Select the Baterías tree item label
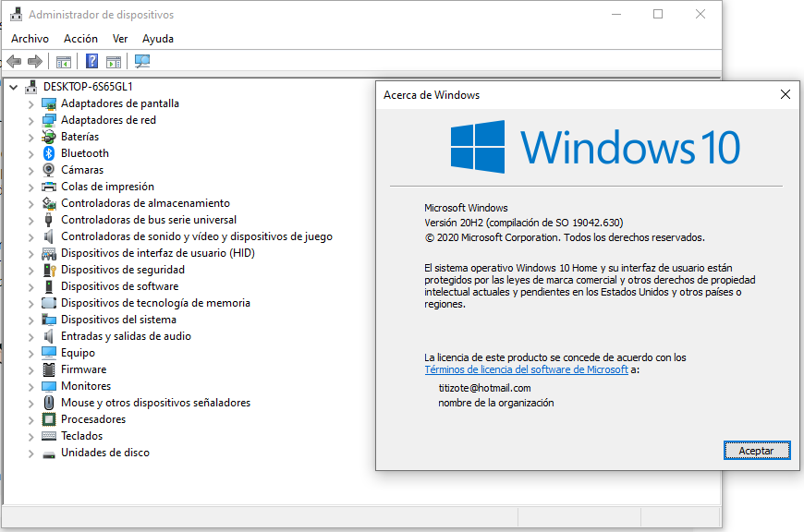This screenshot has height=532, width=804. (x=80, y=137)
